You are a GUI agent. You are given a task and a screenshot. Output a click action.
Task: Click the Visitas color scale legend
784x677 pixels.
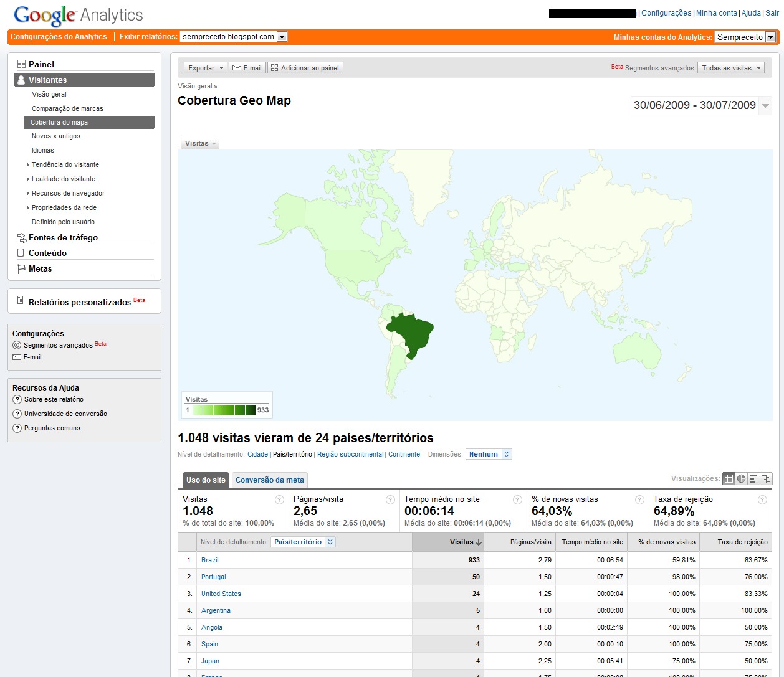pyautogui.click(x=227, y=405)
